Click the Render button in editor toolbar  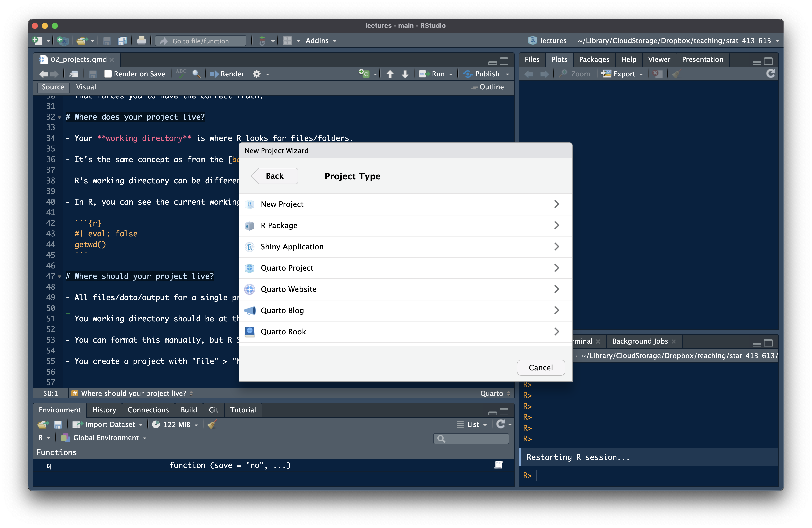click(227, 74)
